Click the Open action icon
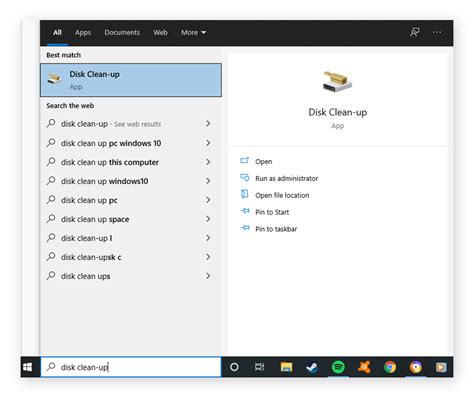 point(245,161)
